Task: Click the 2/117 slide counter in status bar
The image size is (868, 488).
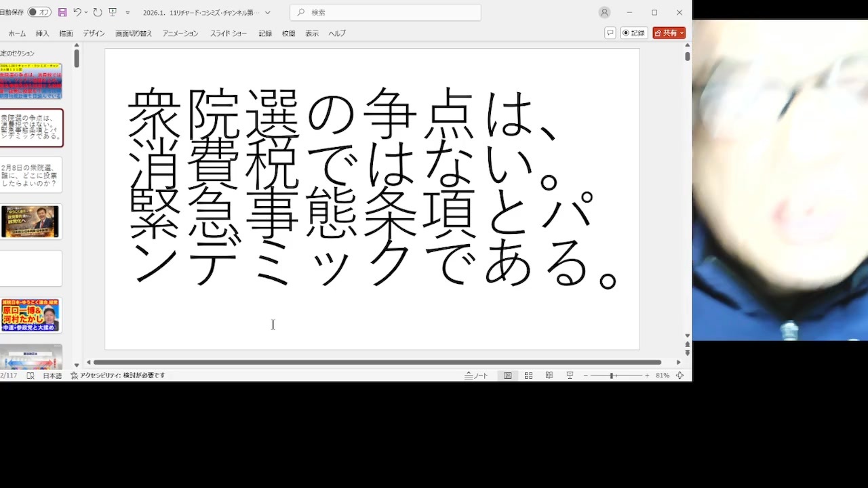Action: pos(8,375)
